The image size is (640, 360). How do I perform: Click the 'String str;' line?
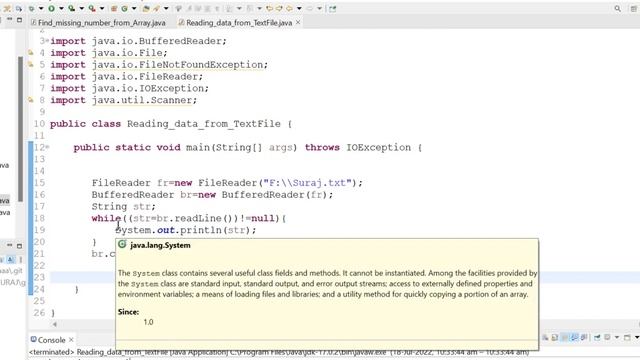point(124,207)
